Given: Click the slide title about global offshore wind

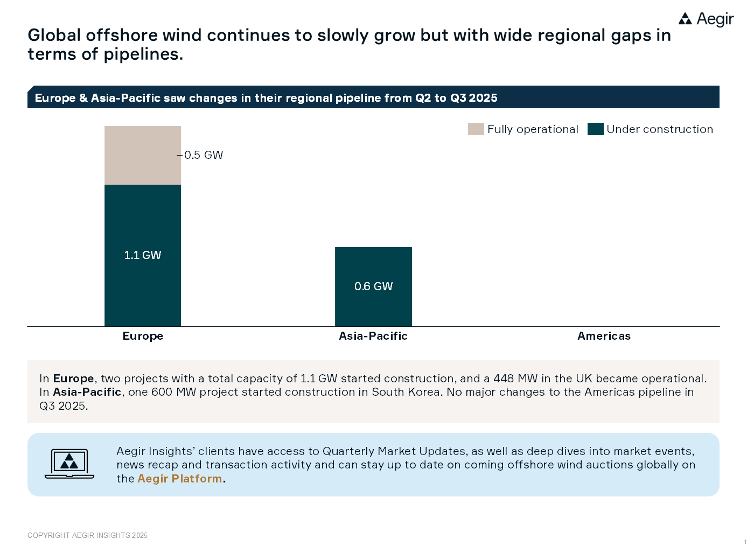Looking at the screenshot, I should pyautogui.click(x=349, y=44).
